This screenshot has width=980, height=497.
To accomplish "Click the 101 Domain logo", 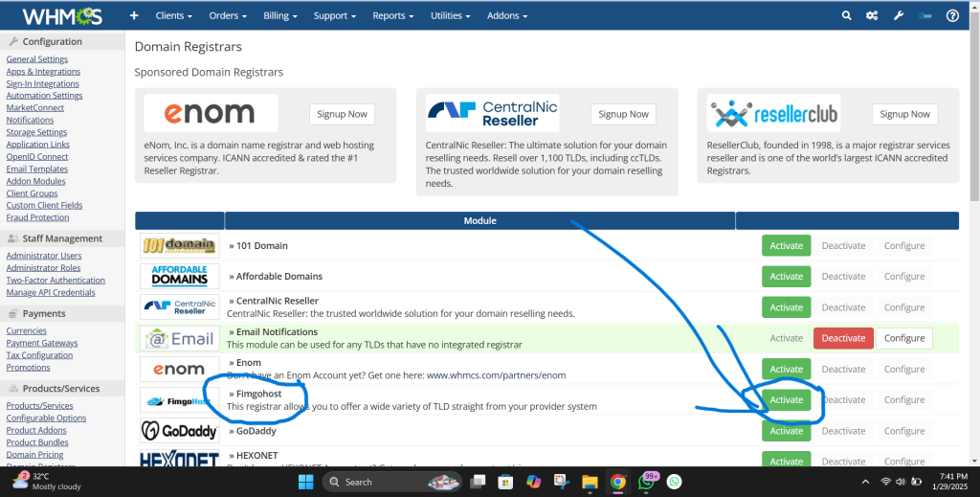I will click(179, 246).
